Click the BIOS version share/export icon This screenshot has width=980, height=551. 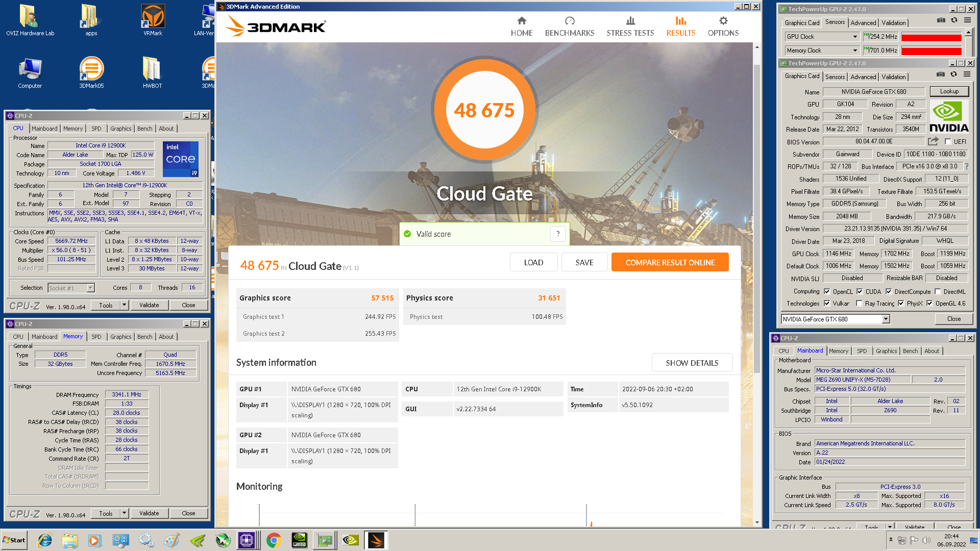934,141
